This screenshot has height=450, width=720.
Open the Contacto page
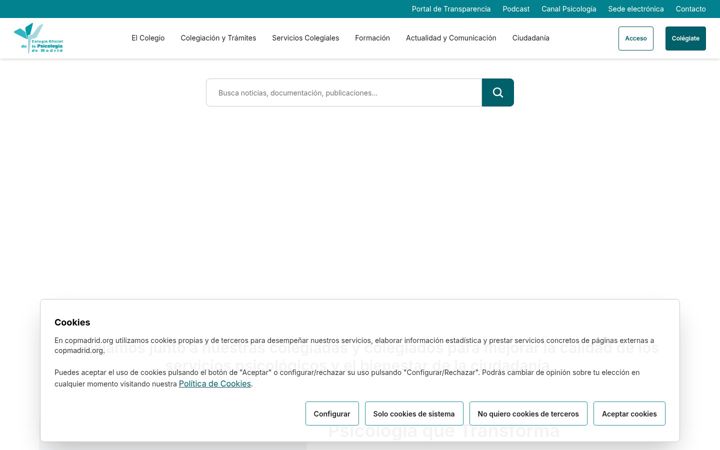[690, 9]
